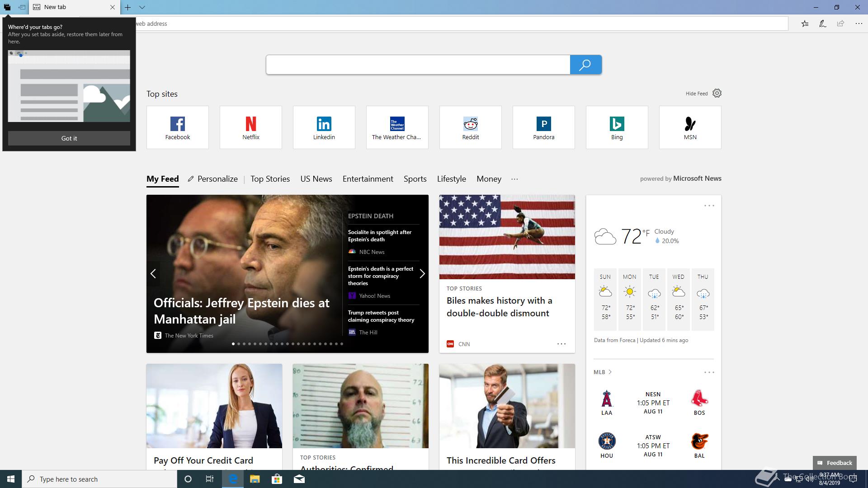
Task: Expand the MLB section chevron link
Action: (x=603, y=372)
